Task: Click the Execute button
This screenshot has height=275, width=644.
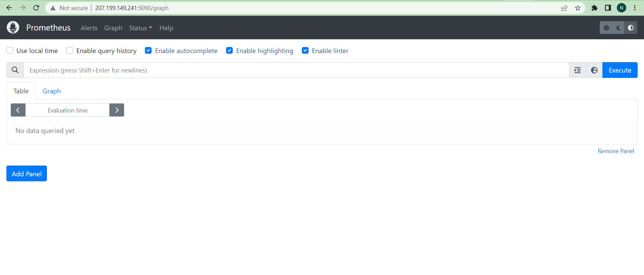Action: [x=620, y=70]
